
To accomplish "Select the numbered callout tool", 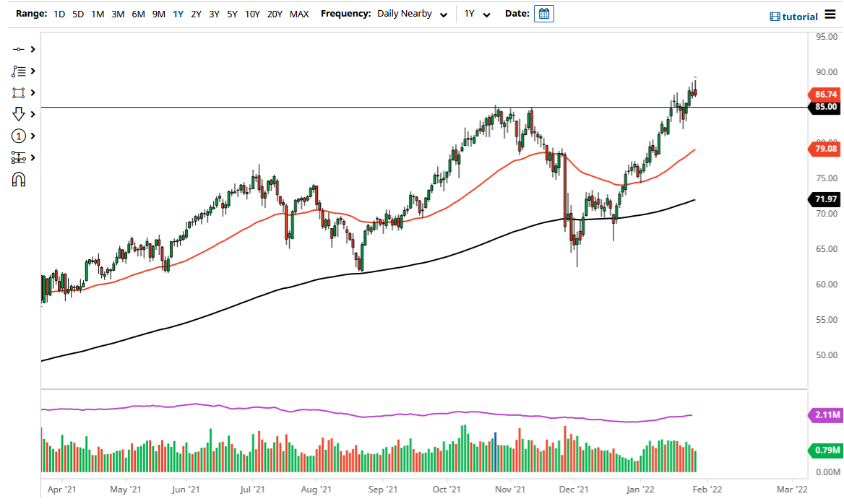I will 20,136.
